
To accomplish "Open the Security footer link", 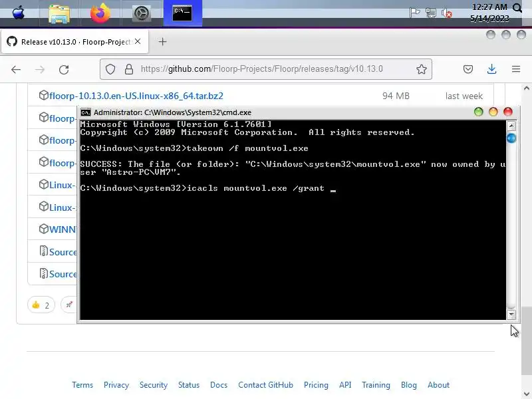I will click(x=154, y=385).
